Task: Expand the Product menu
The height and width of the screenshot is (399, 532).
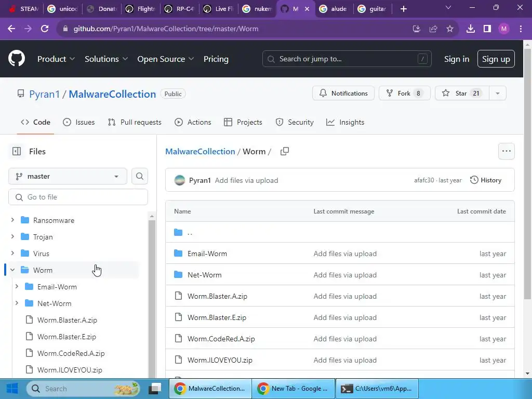Action: click(56, 59)
